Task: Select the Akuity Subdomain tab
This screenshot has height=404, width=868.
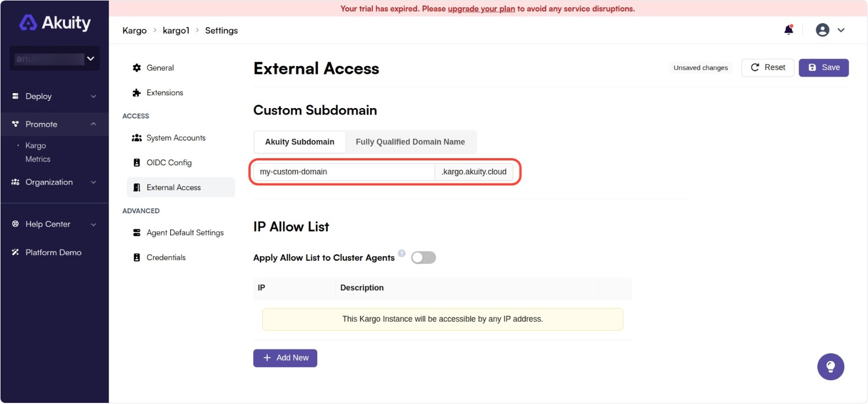Action: tap(299, 142)
